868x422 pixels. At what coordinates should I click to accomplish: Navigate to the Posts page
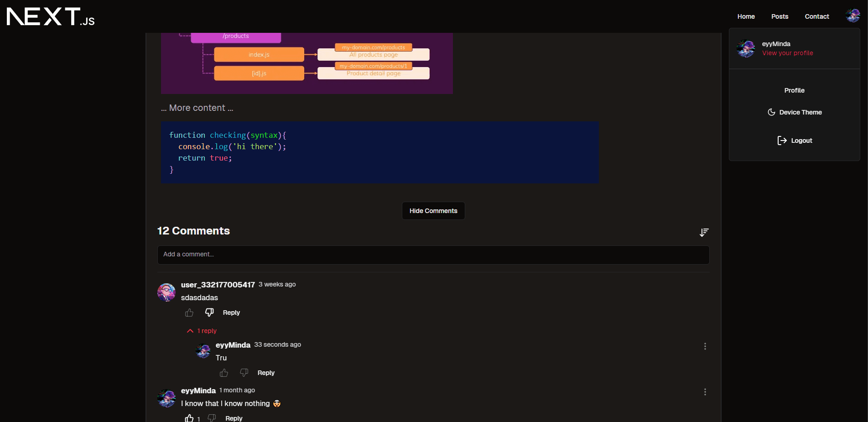(780, 16)
